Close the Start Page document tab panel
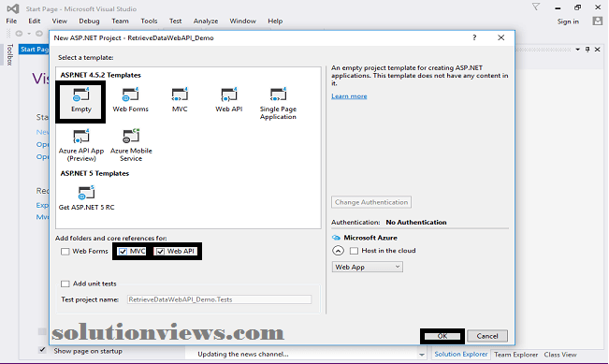The height and width of the screenshot is (364, 609). pos(598,50)
